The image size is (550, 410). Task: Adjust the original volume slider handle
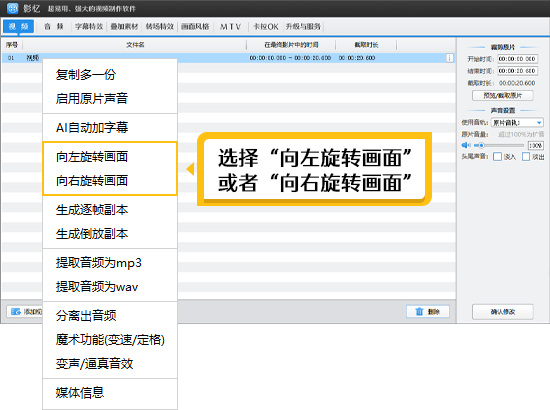pyautogui.click(x=482, y=145)
